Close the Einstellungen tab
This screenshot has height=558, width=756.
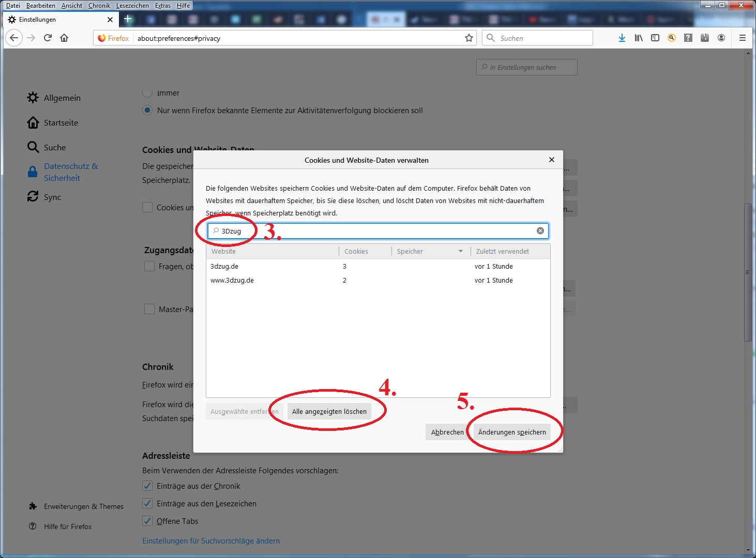click(x=110, y=20)
